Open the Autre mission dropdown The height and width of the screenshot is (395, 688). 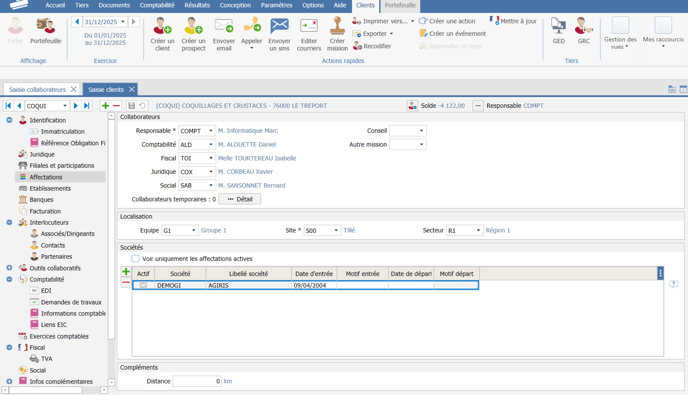421,144
